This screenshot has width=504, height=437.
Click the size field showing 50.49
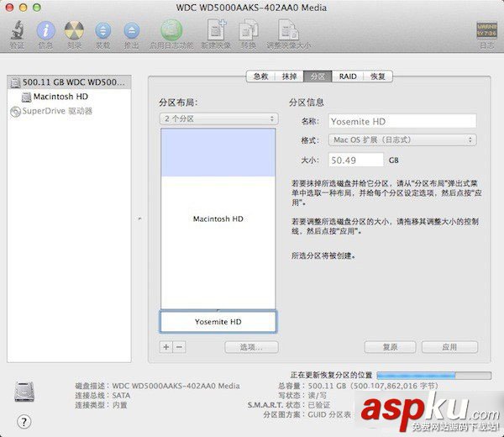[356, 161]
